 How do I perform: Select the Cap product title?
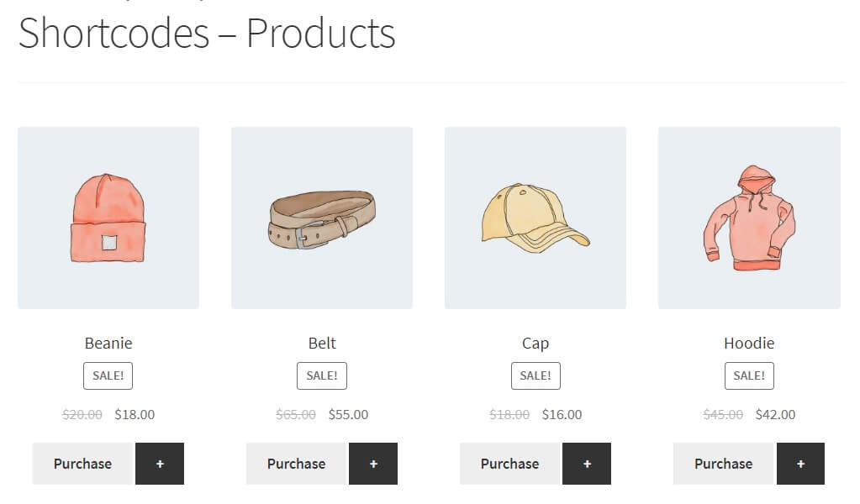[536, 344]
